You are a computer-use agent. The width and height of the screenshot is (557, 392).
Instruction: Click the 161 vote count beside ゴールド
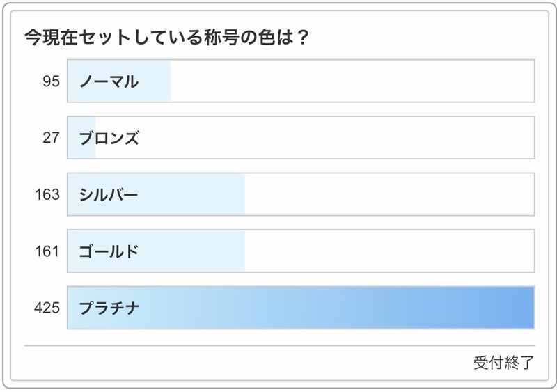pos(47,251)
